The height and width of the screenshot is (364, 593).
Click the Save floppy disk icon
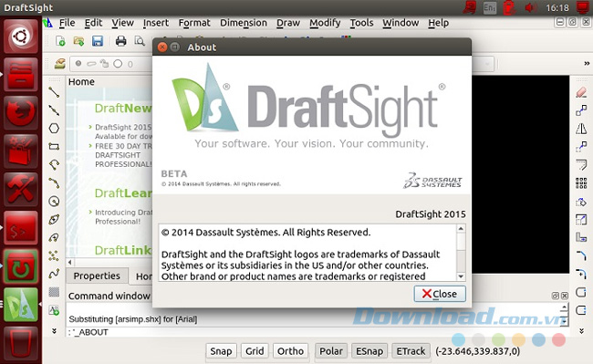[x=98, y=41]
